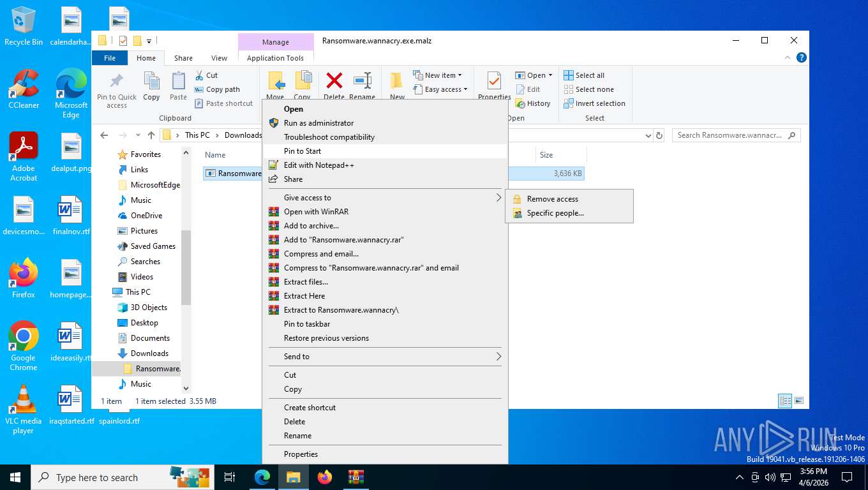
Task: Choose Run as administrator from context menu
Action: 385,123
